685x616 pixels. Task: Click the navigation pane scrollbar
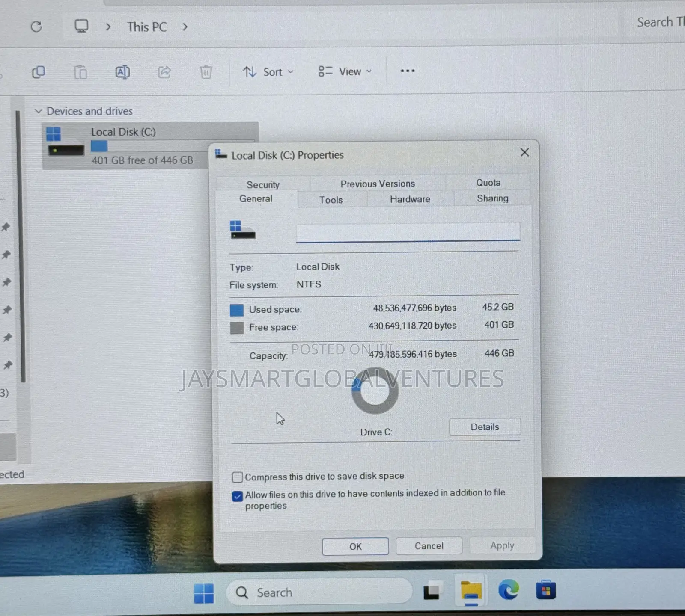point(20,246)
